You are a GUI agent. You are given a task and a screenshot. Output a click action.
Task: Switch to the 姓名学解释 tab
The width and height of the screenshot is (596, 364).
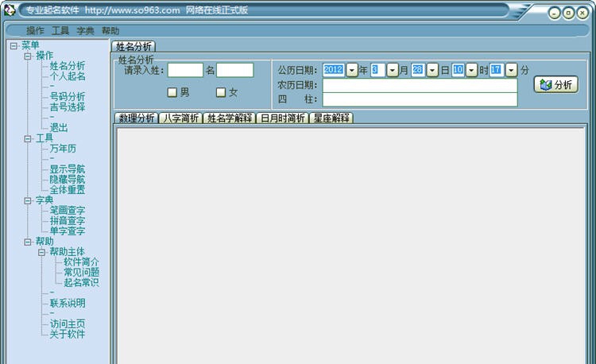click(230, 118)
